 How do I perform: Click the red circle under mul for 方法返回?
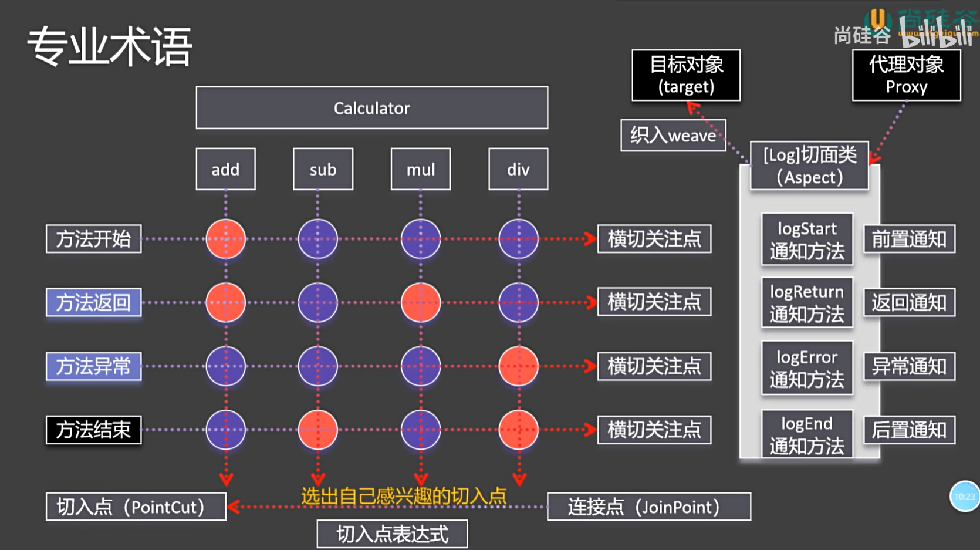click(420, 302)
